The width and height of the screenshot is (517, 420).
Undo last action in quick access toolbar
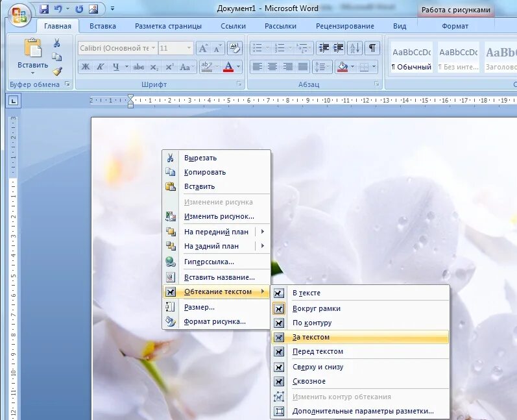58,9
